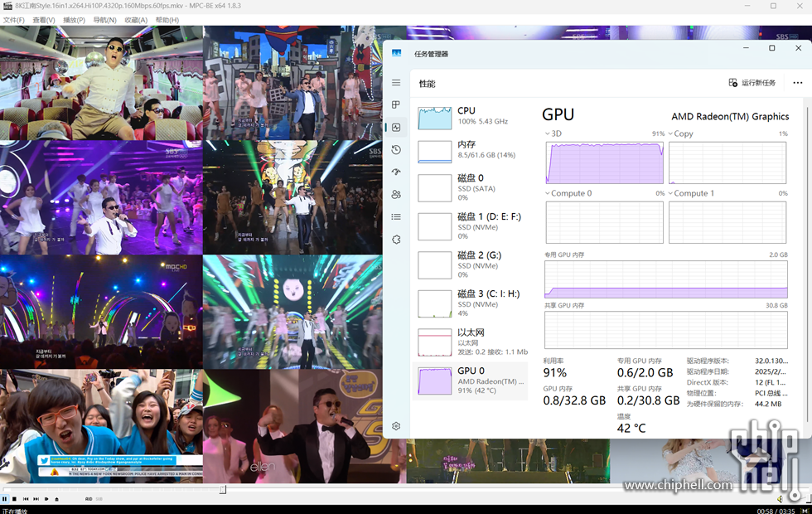812x514 pixels.
Task: Click the Copy engine usage graph
Action: [727, 162]
